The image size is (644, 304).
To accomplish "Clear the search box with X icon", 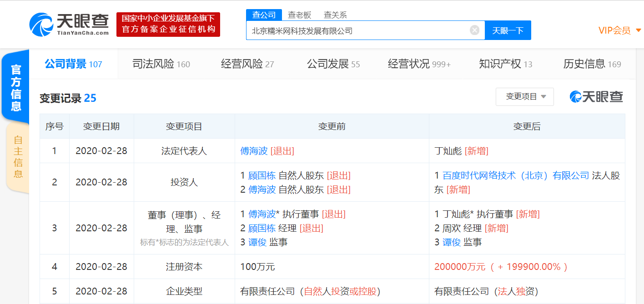I will click(474, 30).
